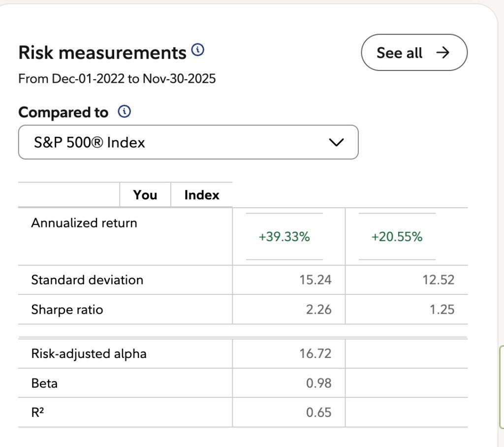Click info icon next to Compared to
Screen dimensions: 504x447
click(125, 112)
